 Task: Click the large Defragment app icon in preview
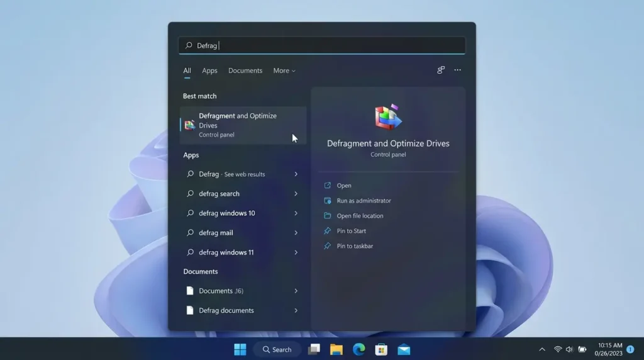pyautogui.click(x=388, y=116)
